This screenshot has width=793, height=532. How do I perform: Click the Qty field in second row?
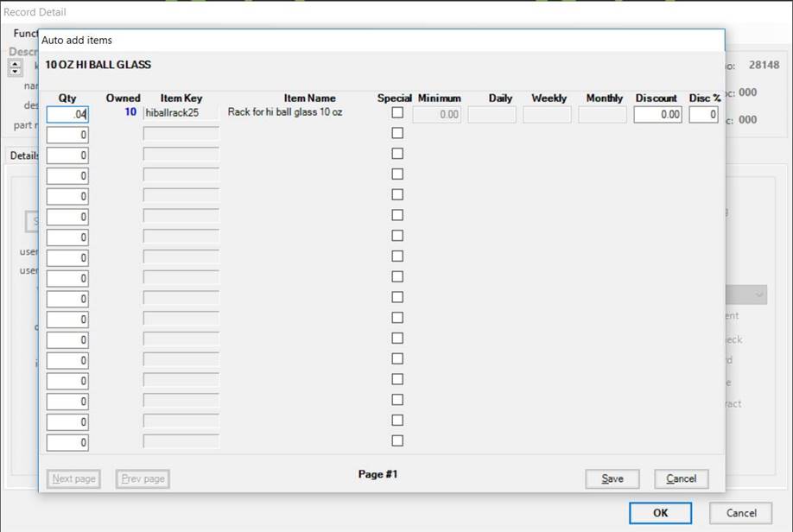pyautogui.click(x=67, y=135)
